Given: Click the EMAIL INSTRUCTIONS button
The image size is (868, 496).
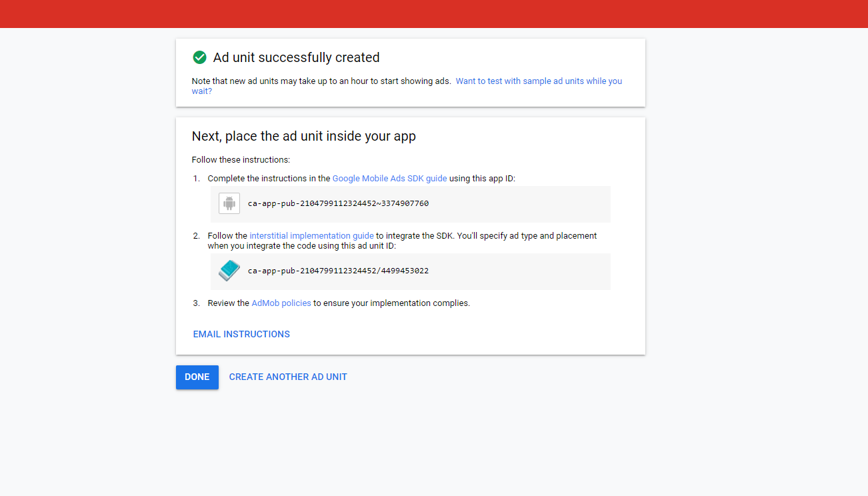Looking at the screenshot, I should pyautogui.click(x=241, y=334).
